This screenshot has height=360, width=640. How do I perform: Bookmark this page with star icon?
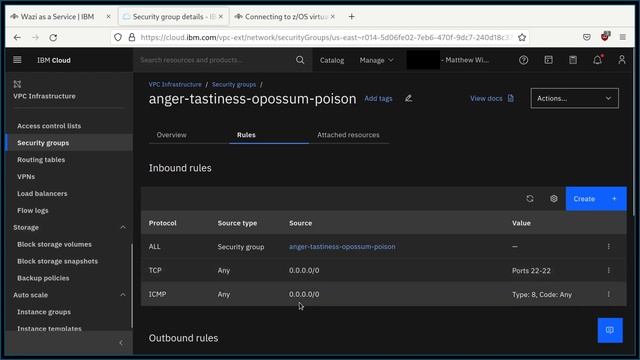point(522,38)
